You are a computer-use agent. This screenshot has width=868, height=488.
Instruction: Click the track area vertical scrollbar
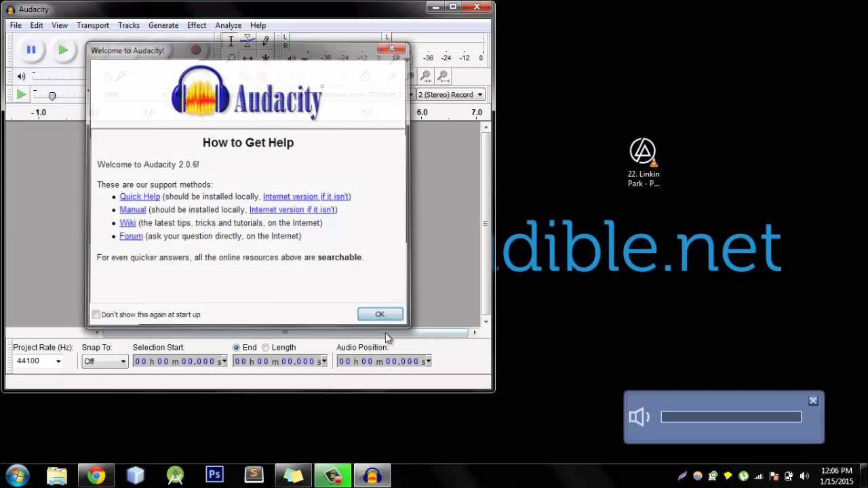(486, 224)
